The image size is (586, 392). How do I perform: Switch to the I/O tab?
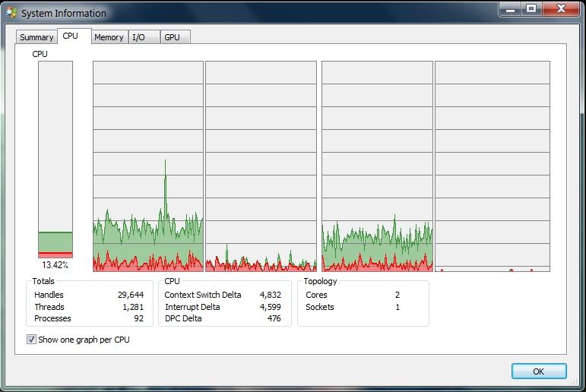[x=144, y=37]
